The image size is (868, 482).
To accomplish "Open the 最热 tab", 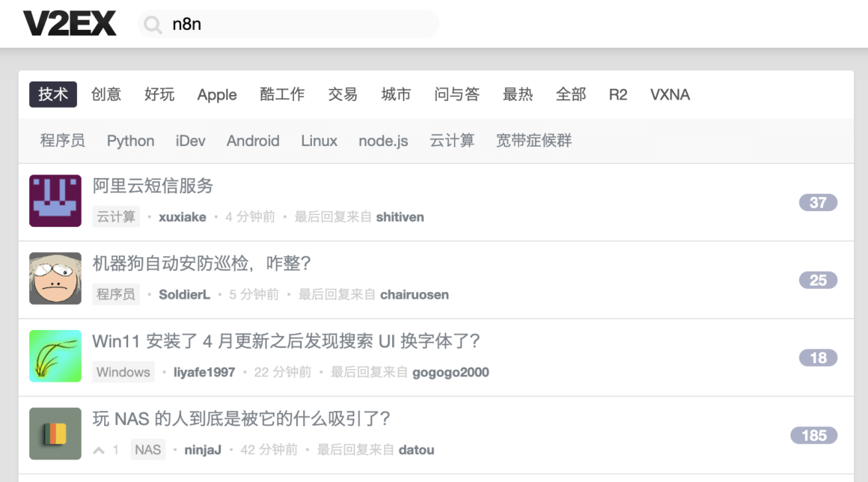I will click(x=518, y=94).
